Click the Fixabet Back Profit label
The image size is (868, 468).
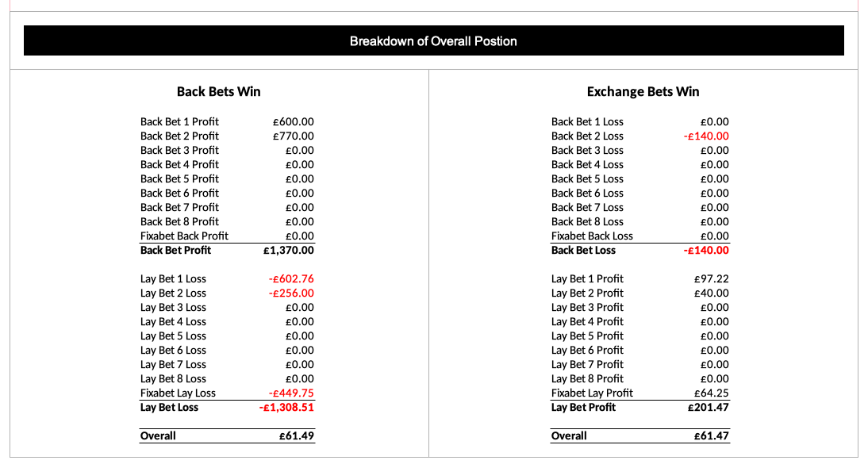click(184, 236)
